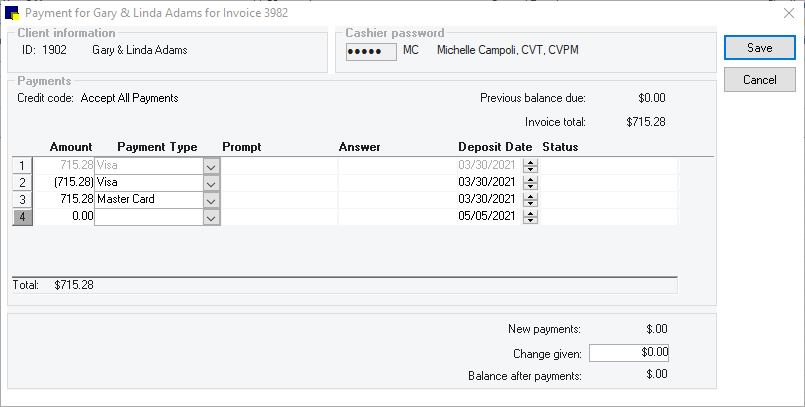Click the application icon in title bar
The width and height of the screenshot is (805, 407).
12,13
